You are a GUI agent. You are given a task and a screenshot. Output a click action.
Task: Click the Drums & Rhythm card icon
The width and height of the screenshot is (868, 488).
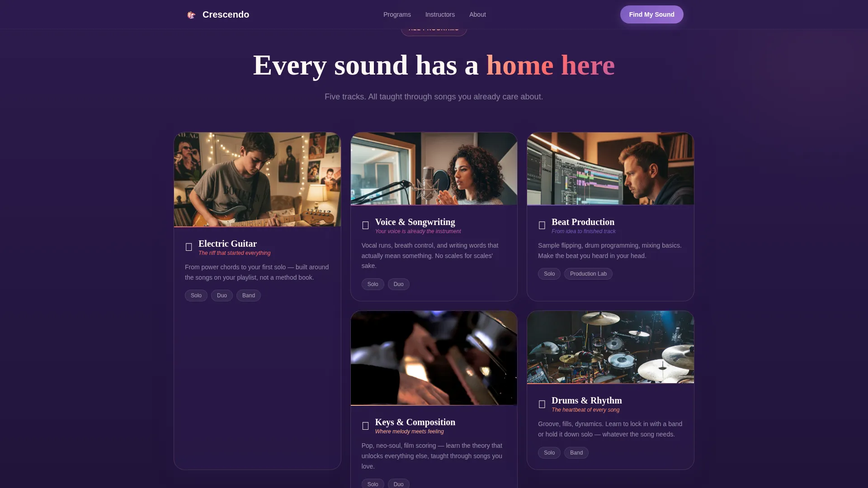tap(542, 404)
